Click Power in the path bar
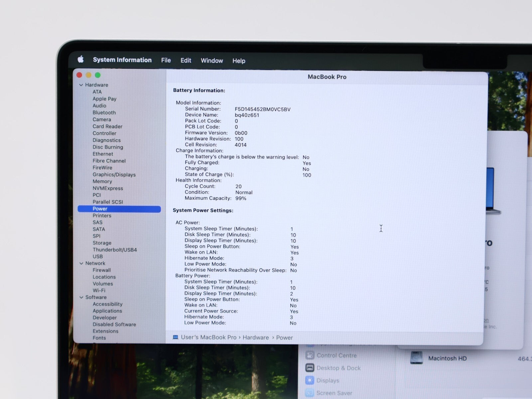This screenshot has height=399, width=532. pos(285,338)
